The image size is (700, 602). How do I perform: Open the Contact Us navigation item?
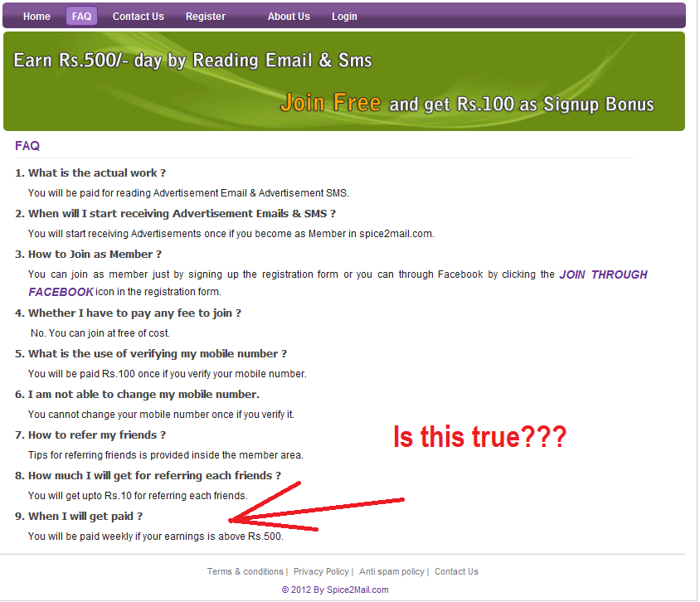pyautogui.click(x=138, y=16)
